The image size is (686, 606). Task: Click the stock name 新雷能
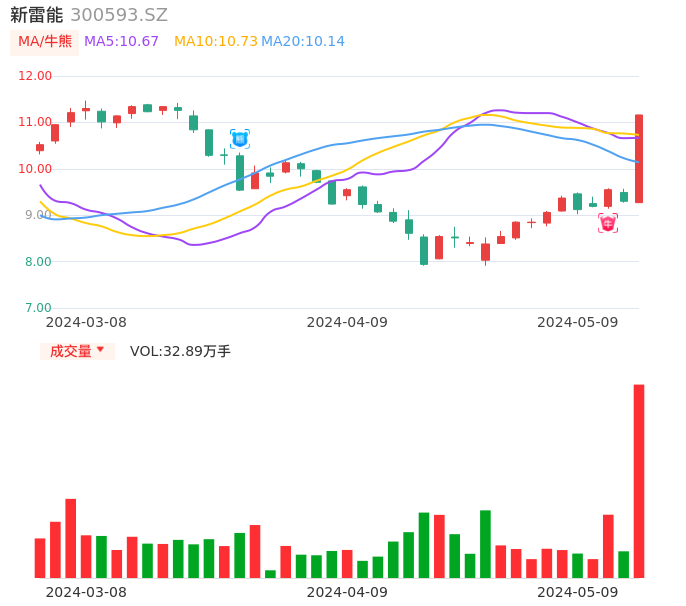tap(36, 15)
